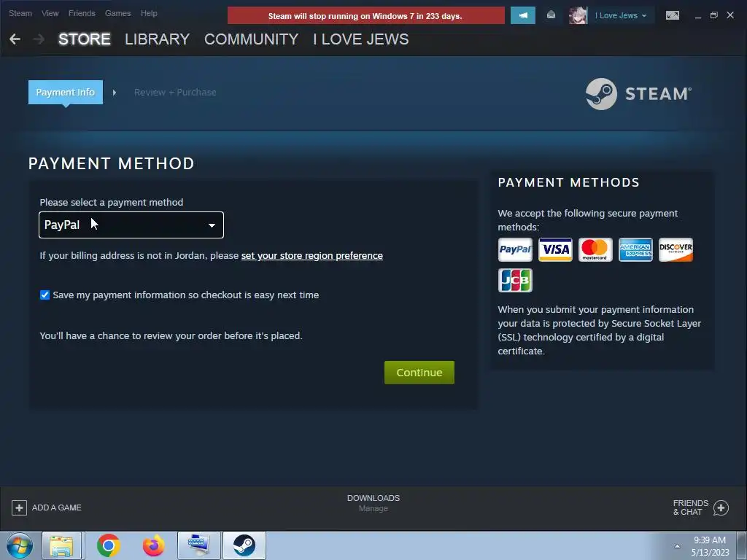Follow set your store region preference link
This screenshot has height=560, width=747.
tap(312, 256)
